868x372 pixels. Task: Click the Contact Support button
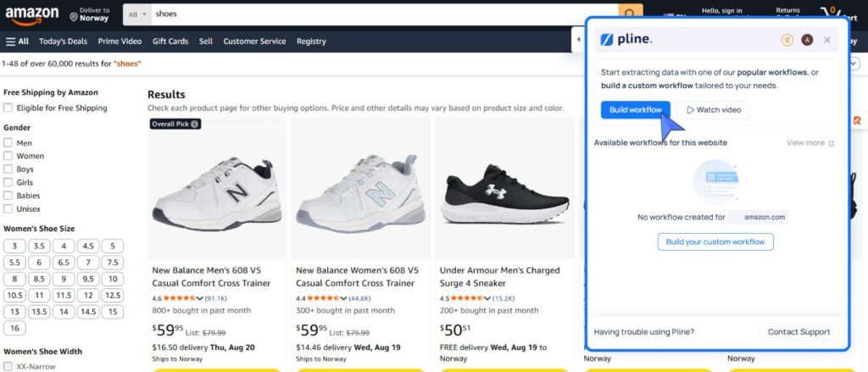point(798,332)
